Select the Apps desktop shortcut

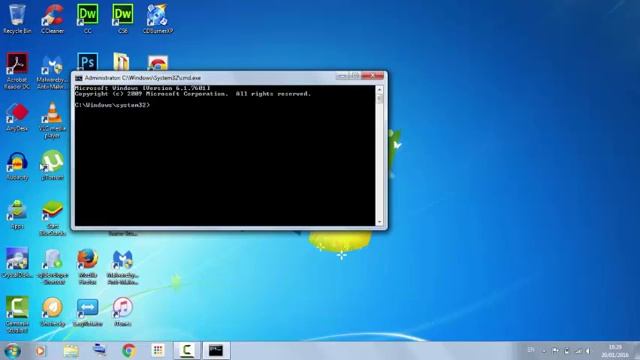pyautogui.click(x=17, y=214)
